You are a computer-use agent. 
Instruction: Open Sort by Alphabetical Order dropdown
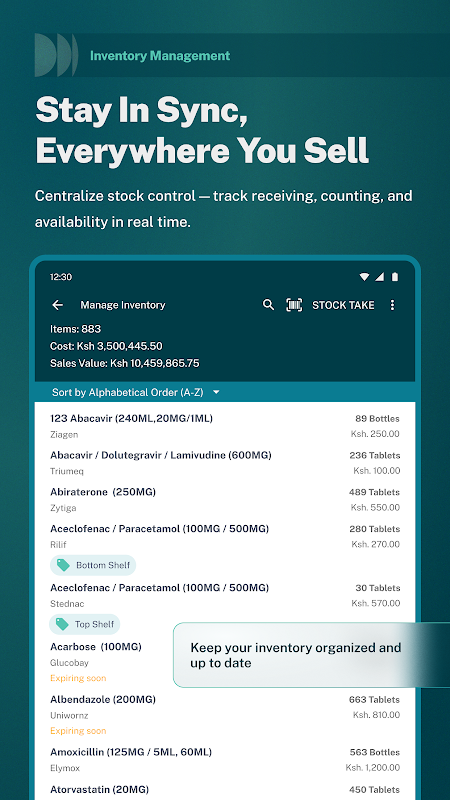click(x=136, y=392)
